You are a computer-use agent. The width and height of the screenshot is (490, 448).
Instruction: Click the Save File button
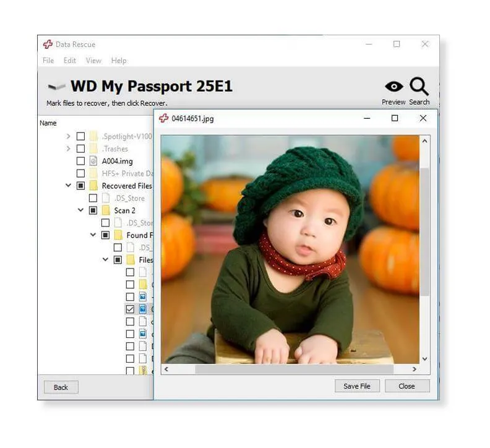pos(356,386)
